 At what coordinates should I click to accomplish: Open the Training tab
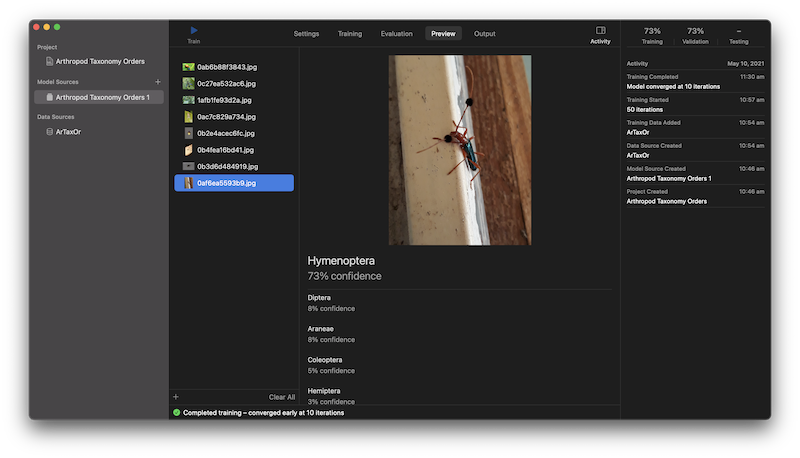click(350, 34)
